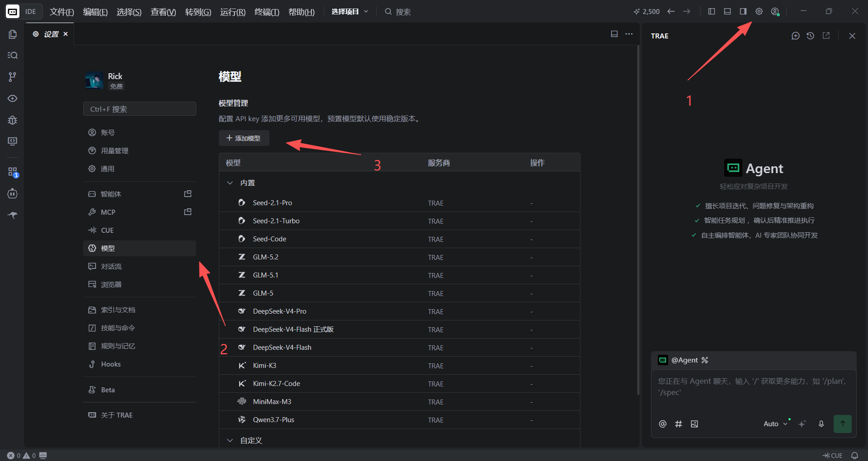Open the 编辑(E) menu
This screenshot has height=461, width=868.
point(95,12)
